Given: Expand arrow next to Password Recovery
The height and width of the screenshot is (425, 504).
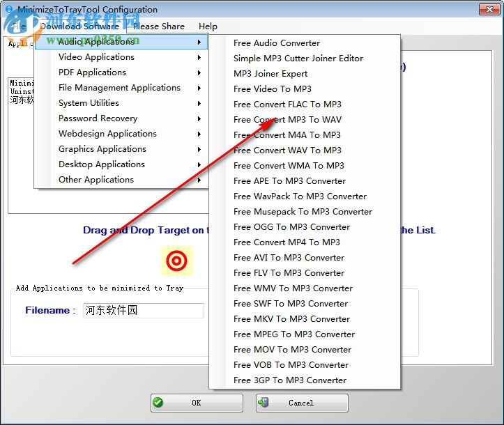Looking at the screenshot, I should coord(199,119).
